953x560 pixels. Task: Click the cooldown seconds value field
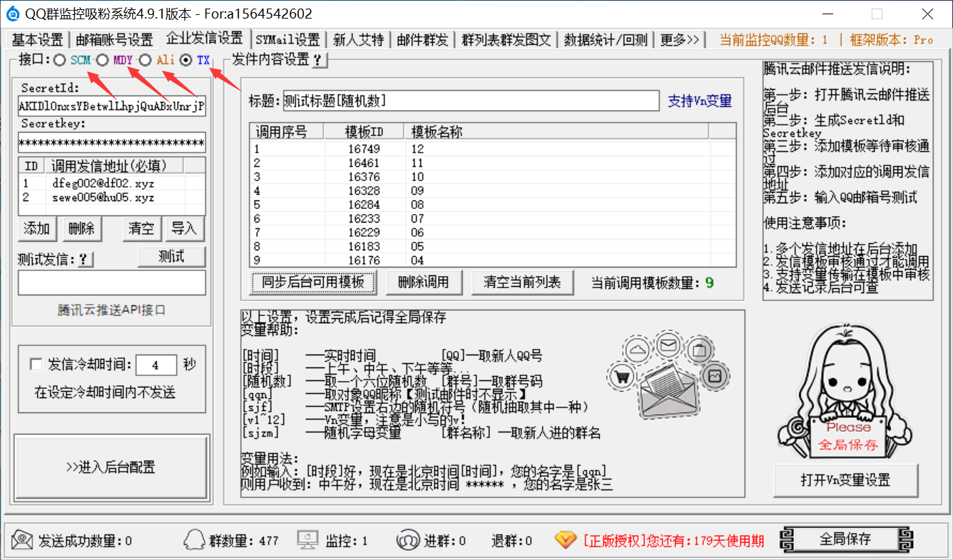(156, 365)
